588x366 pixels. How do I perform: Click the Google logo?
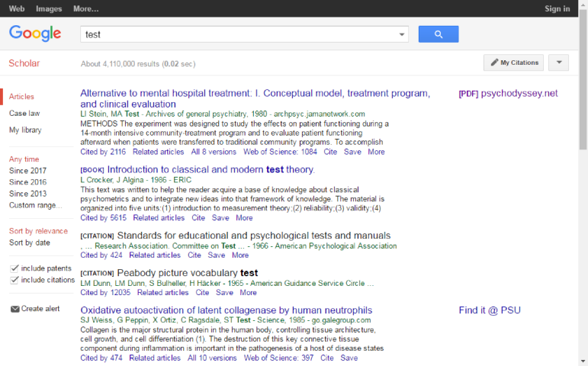[35, 34]
